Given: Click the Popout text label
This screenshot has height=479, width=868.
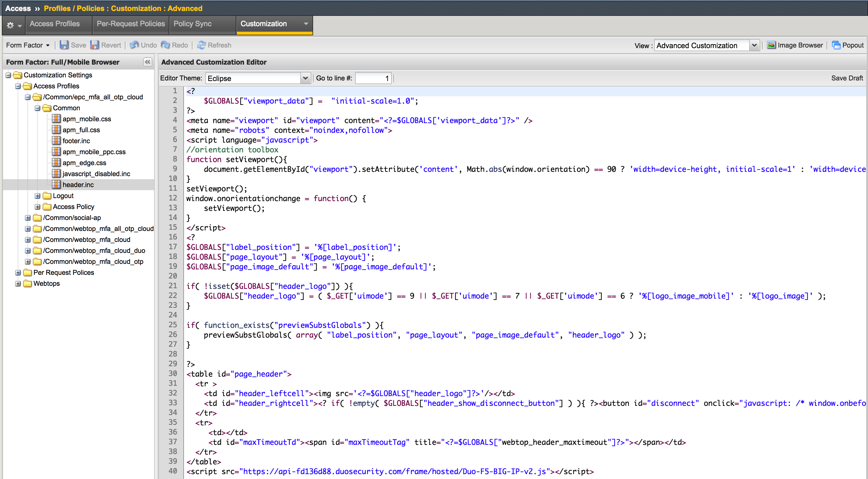Looking at the screenshot, I should click(x=853, y=45).
